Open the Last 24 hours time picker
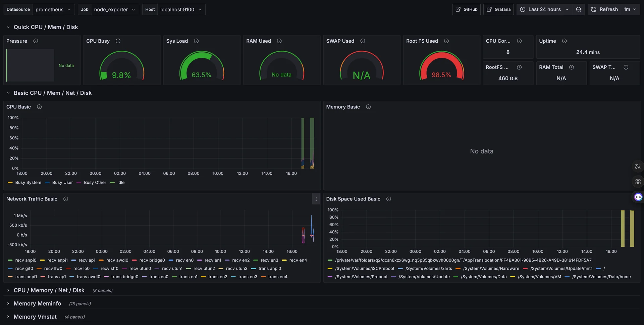The image size is (644, 325). (x=544, y=9)
